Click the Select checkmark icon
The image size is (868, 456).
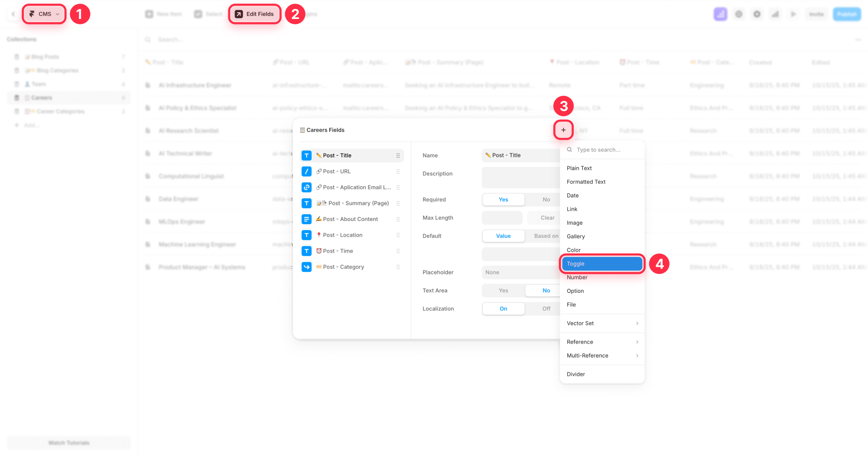pyautogui.click(x=198, y=14)
